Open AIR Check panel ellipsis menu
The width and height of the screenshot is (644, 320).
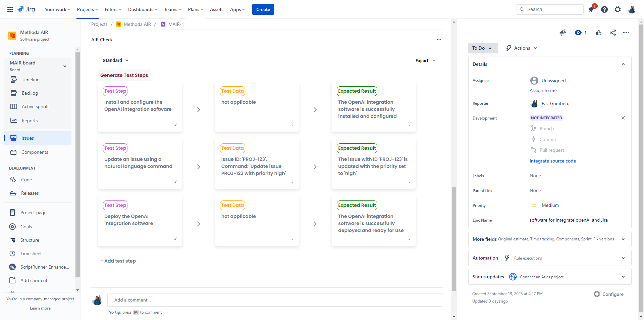(439, 40)
